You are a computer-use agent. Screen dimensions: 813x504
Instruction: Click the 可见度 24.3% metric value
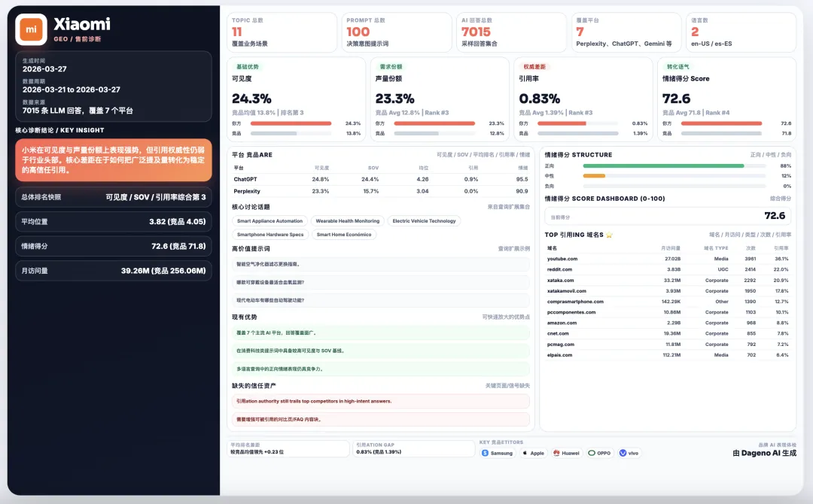pyautogui.click(x=251, y=99)
